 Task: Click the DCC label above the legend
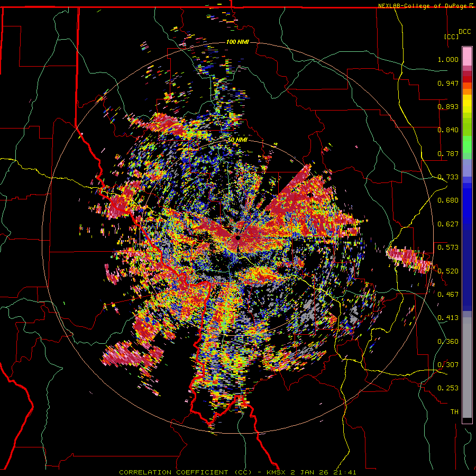(x=464, y=32)
